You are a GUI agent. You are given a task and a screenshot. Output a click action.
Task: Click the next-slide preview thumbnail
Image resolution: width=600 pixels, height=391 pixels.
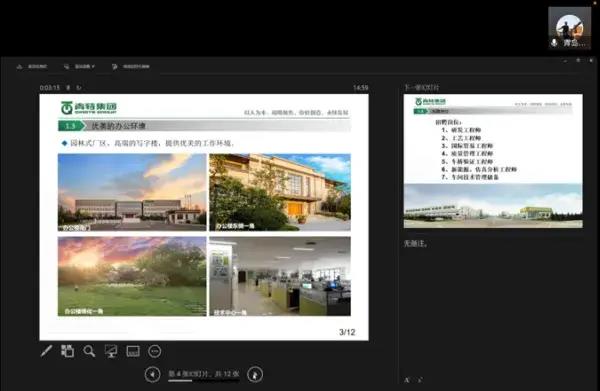point(493,161)
